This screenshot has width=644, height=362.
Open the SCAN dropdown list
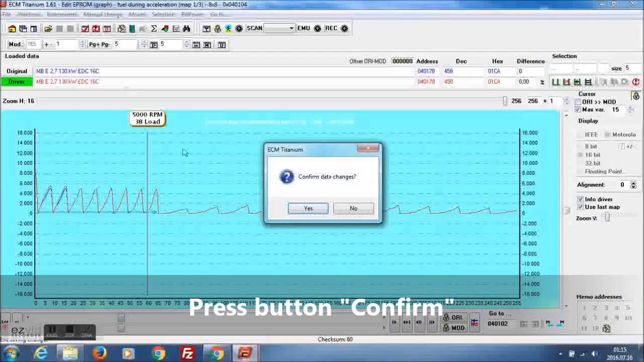pos(291,29)
